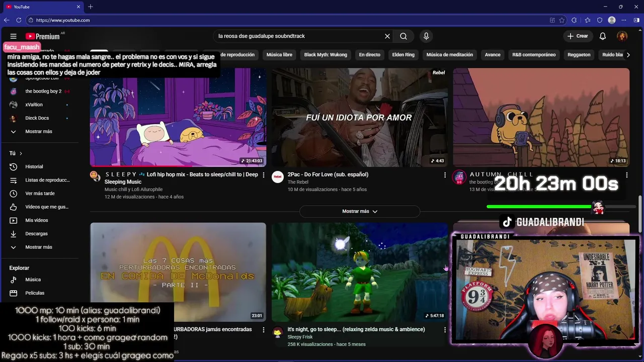Image resolution: width=644 pixels, height=362 pixels.
Task: Select the Reggaeton chip
Action: (x=579, y=55)
